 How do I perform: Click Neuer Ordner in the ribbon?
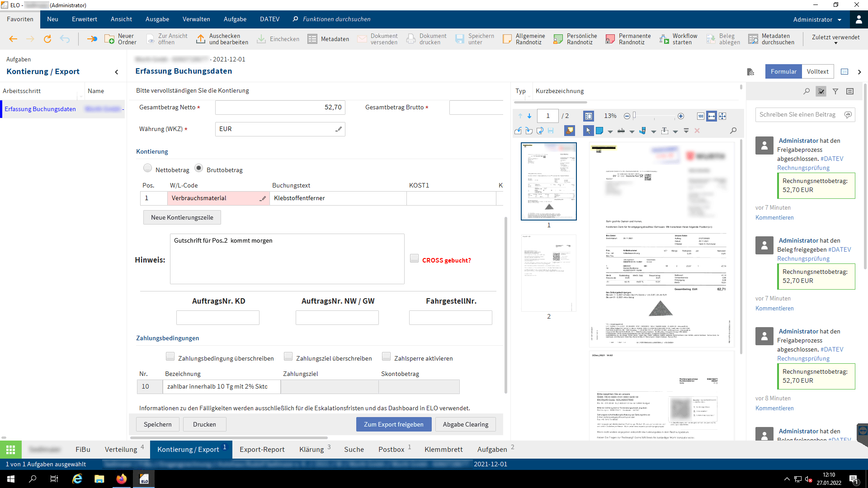(120, 39)
